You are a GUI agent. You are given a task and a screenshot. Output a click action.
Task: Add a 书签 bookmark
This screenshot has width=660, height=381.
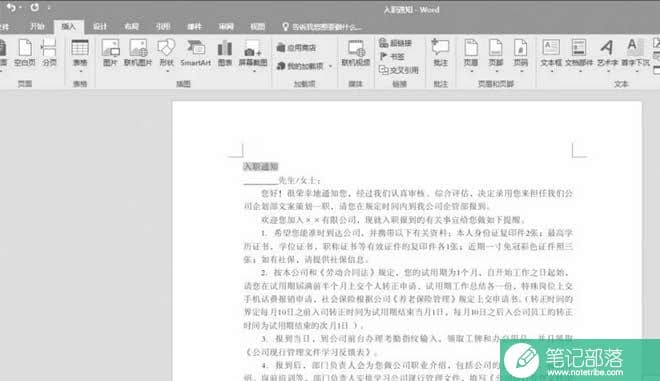(392, 56)
